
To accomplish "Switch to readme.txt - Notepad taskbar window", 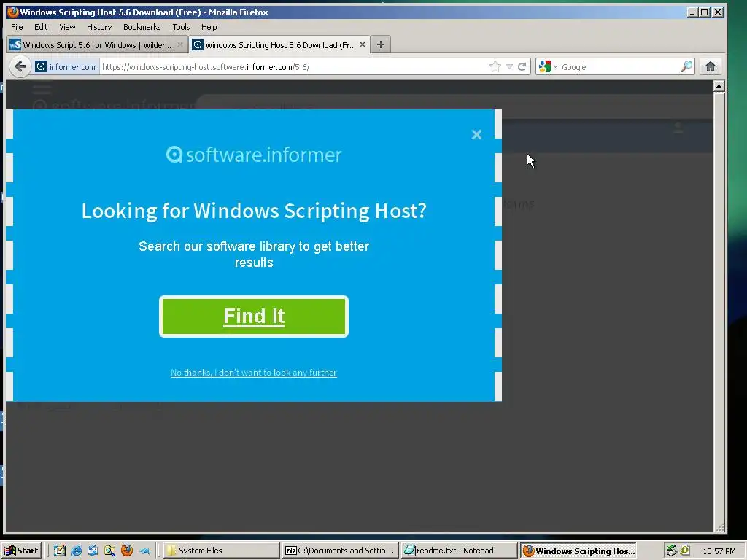I will pyautogui.click(x=459, y=551).
